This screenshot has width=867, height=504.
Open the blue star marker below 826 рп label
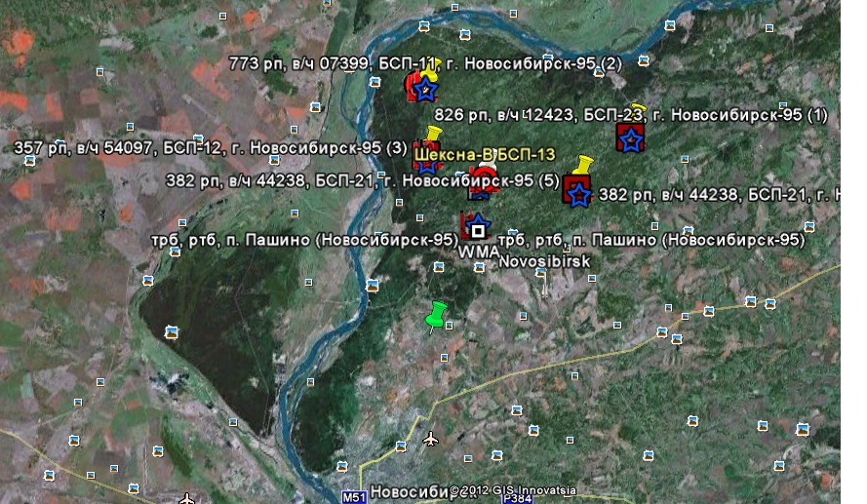631,139
